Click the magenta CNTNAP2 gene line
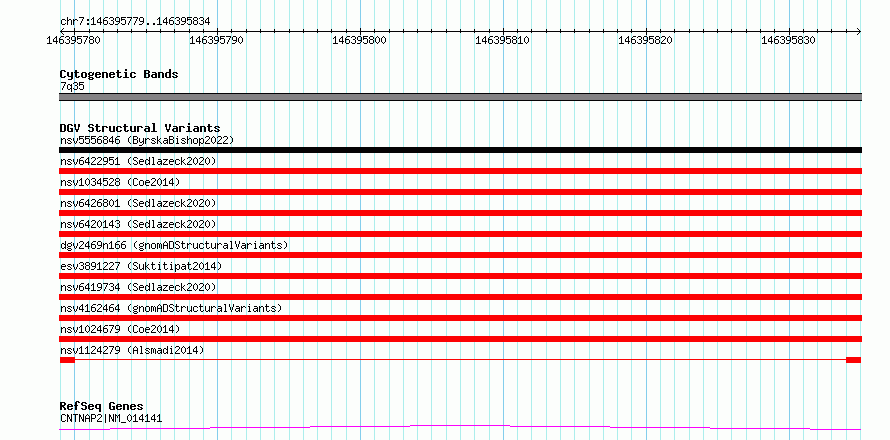 [x=460, y=427]
